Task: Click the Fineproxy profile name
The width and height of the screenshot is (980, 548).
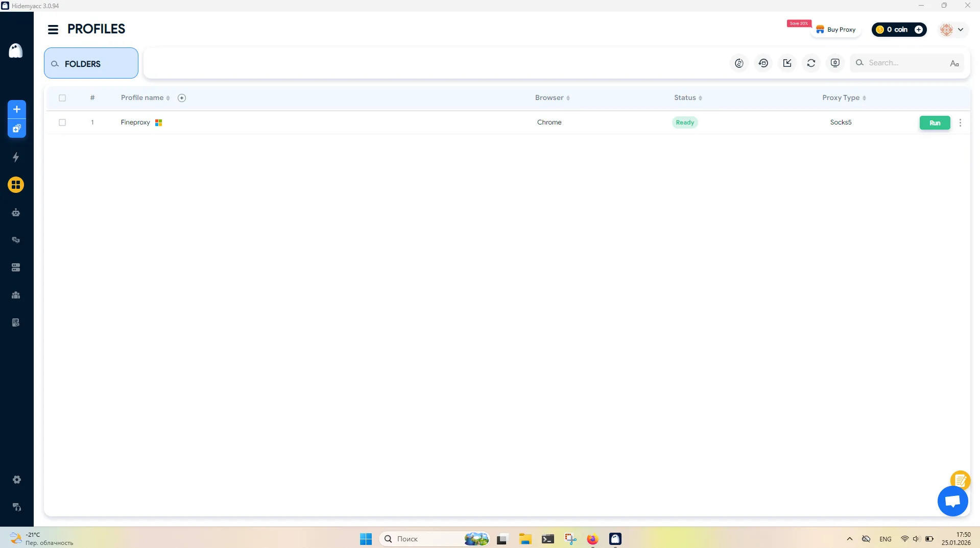Action: coord(135,122)
